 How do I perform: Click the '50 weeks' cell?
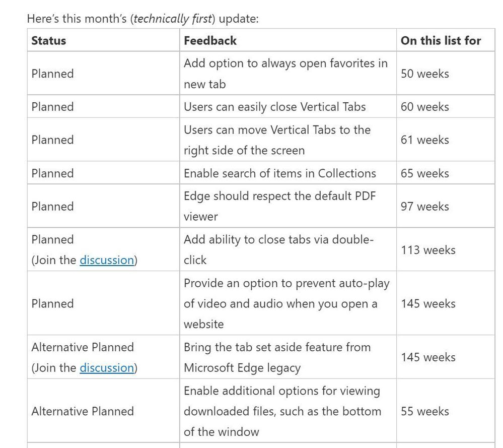click(x=424, y=74)
